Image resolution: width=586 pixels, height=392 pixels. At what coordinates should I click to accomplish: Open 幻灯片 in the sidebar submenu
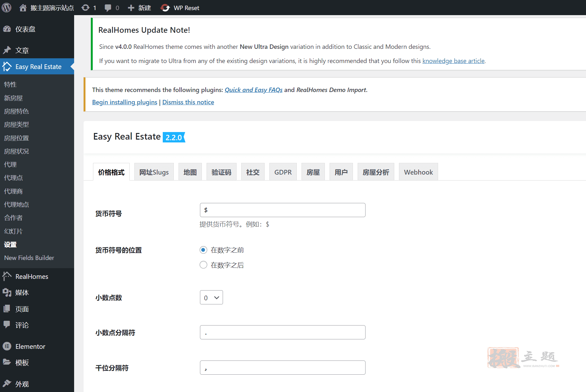(x=13, y=231)
